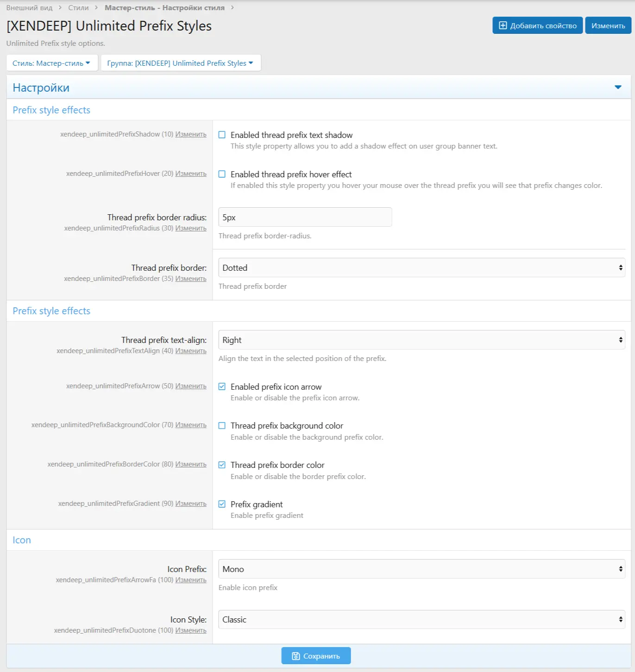Image resolution: width=635 pixels, height=672 pixels.
Task: Enable thread prefix text shadow checkbox
Action: [x=222, y=135]
